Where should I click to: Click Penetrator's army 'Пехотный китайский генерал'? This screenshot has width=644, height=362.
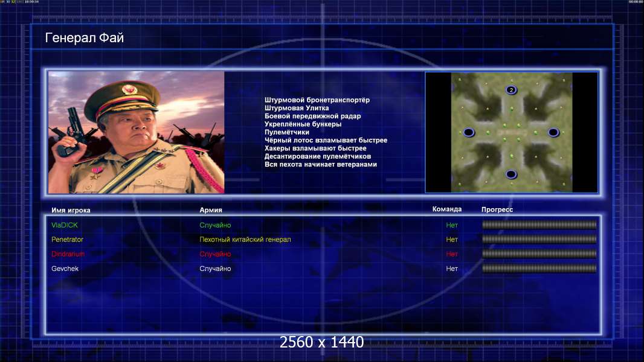point(245,240)
